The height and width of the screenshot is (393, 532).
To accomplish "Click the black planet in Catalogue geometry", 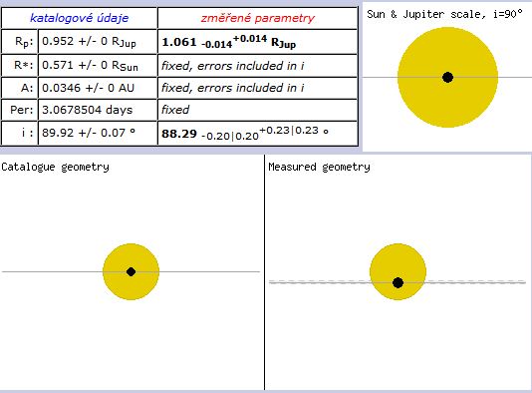I will tap(131, 271).
